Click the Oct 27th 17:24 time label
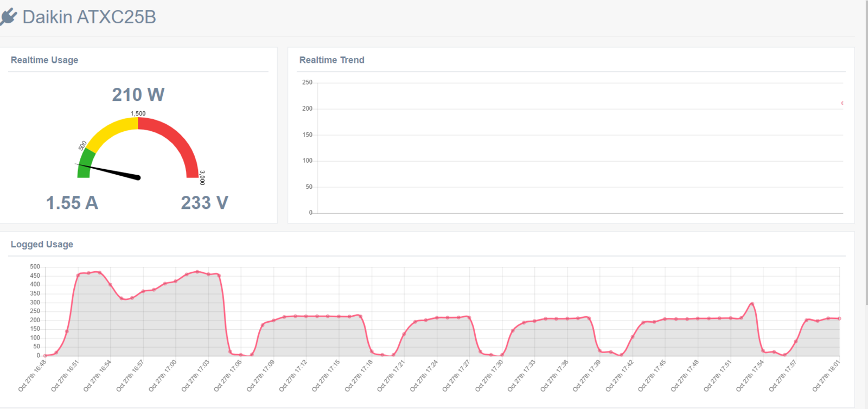Image resolution: width=868 pixels, height=409 pixels. (424, 375)
